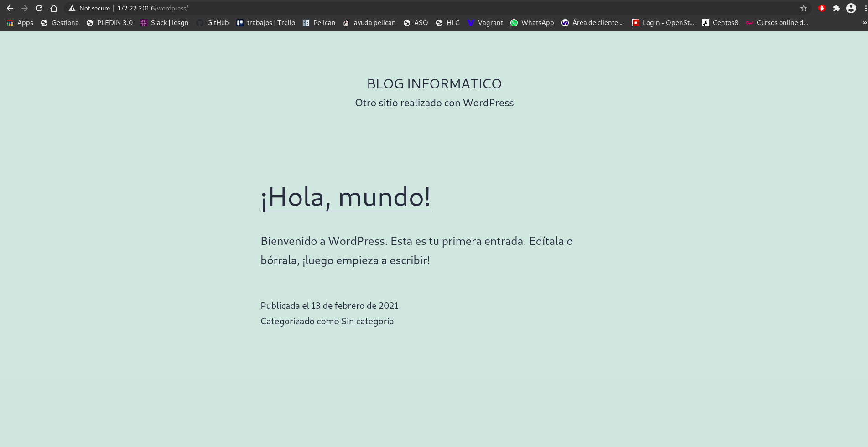This screenshot has width=868, height=447.
Task: Expand the overflow bookmarks chevron
Action: click(x=863, y=22)
